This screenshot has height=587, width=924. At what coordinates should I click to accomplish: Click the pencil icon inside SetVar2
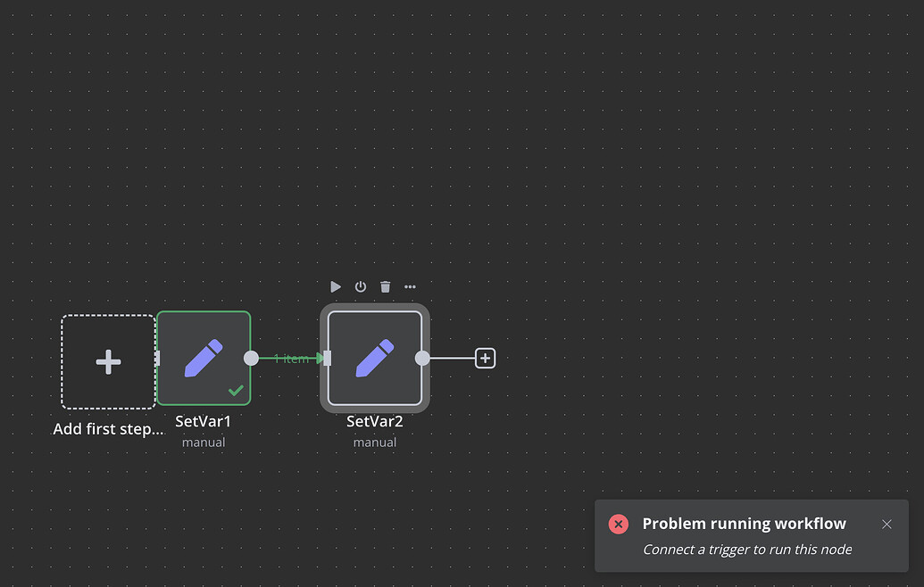[x=375, y=355]
